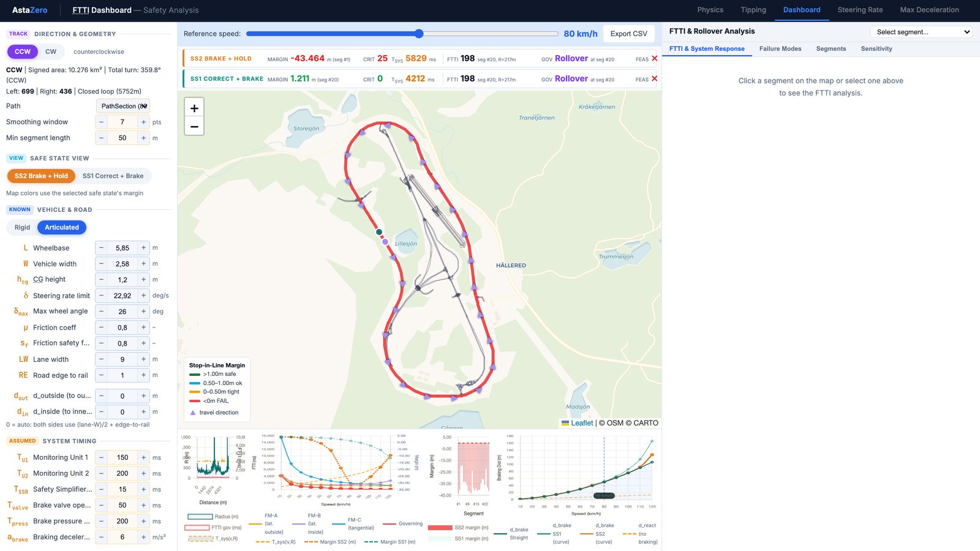Decrease Smoothing window value
This screenshot has height=551, width=980.
(x=101, y=122)
